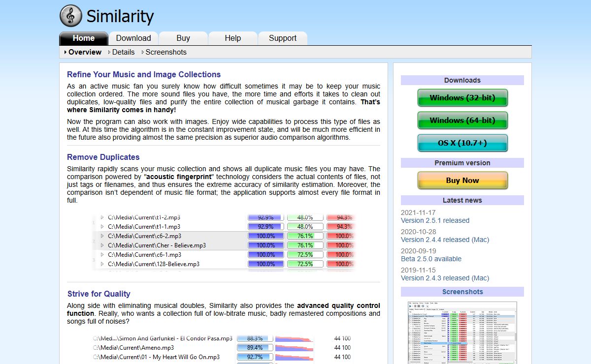Screen dimensions: 591x364
Task: Open the Support tab
Action: [x=283, y=38]
